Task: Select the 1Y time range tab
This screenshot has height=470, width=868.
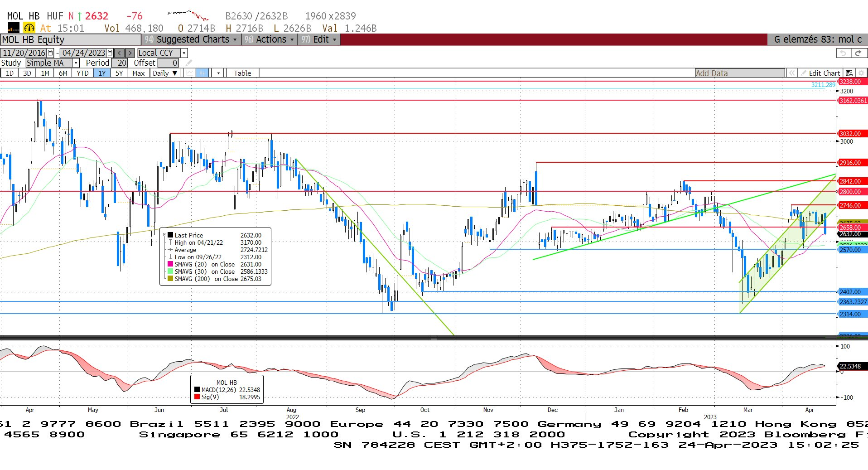Action: [x=102, y=73]
